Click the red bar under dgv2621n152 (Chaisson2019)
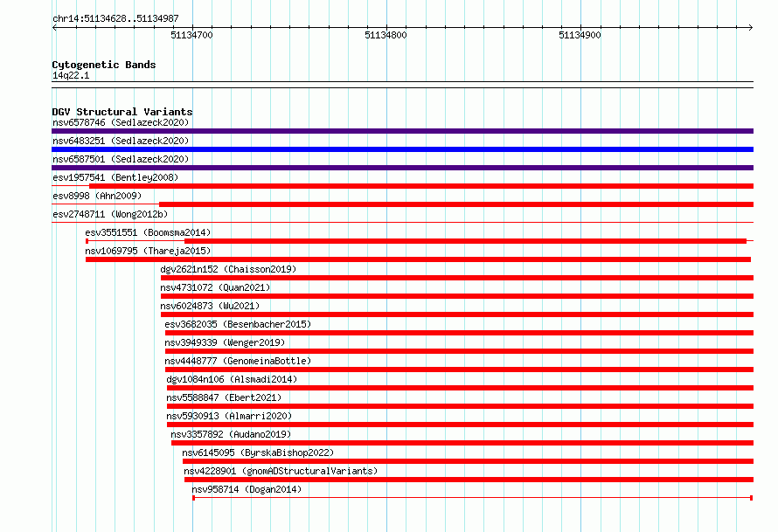The image size is (778, 532). pos(457,278)
